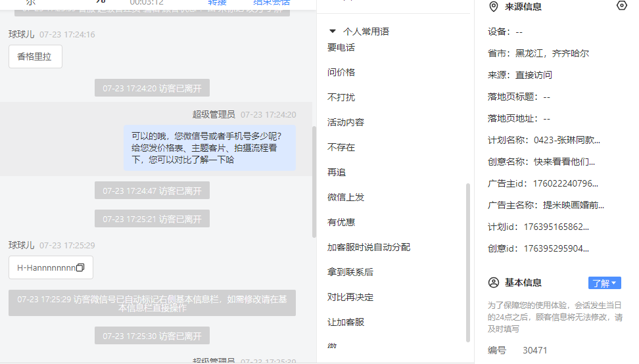
Task: Click the 基本信息 section heading
Action: click(523, 283)
